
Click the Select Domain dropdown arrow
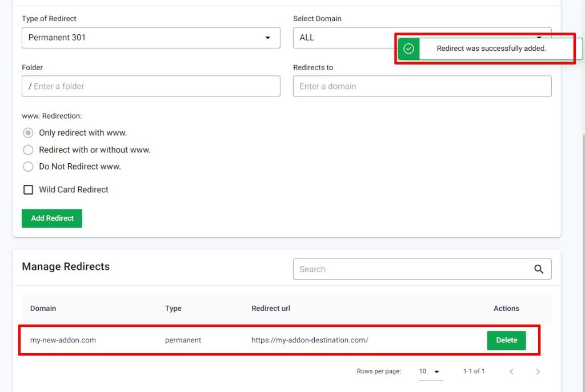[x=538, y=37]
